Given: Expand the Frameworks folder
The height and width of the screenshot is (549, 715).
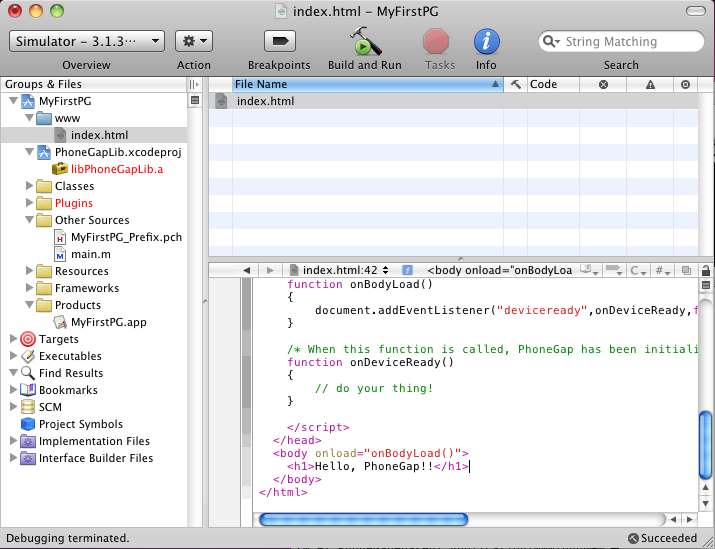Looking at the screenshot, I should 30,288.
